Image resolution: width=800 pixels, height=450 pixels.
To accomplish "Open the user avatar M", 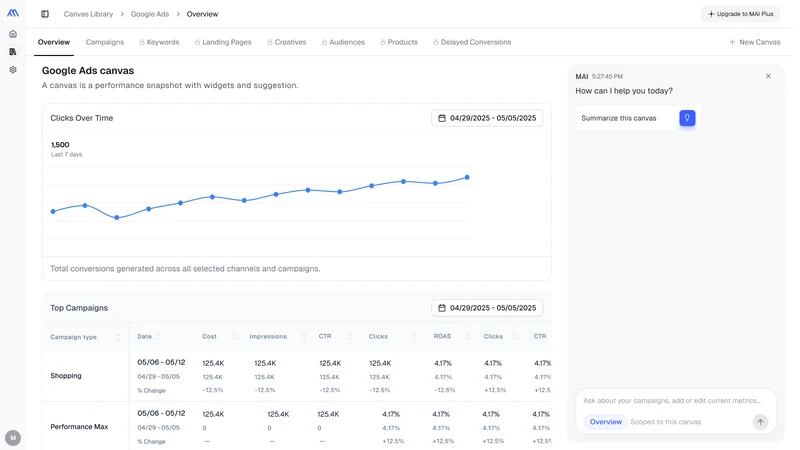I will point(13,438).
